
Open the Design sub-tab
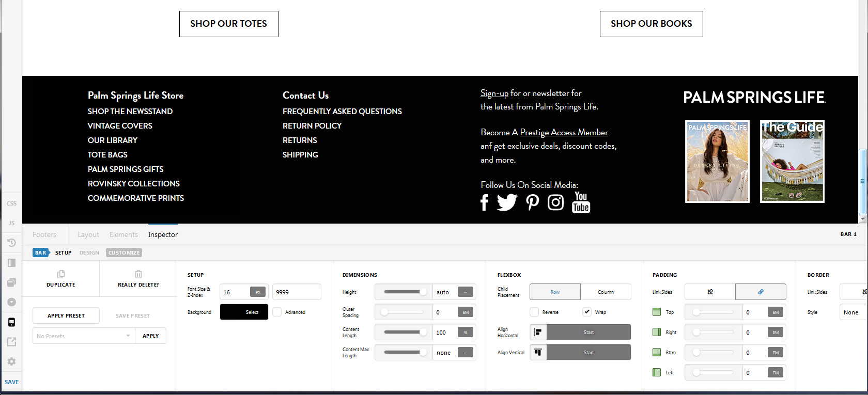pos(89,252)
